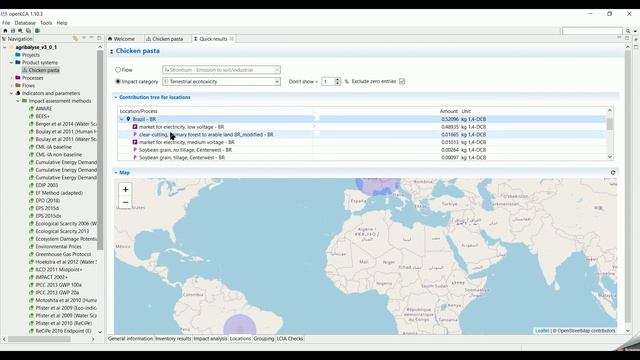
Task: Zoom out on the map
Action: 125,202
